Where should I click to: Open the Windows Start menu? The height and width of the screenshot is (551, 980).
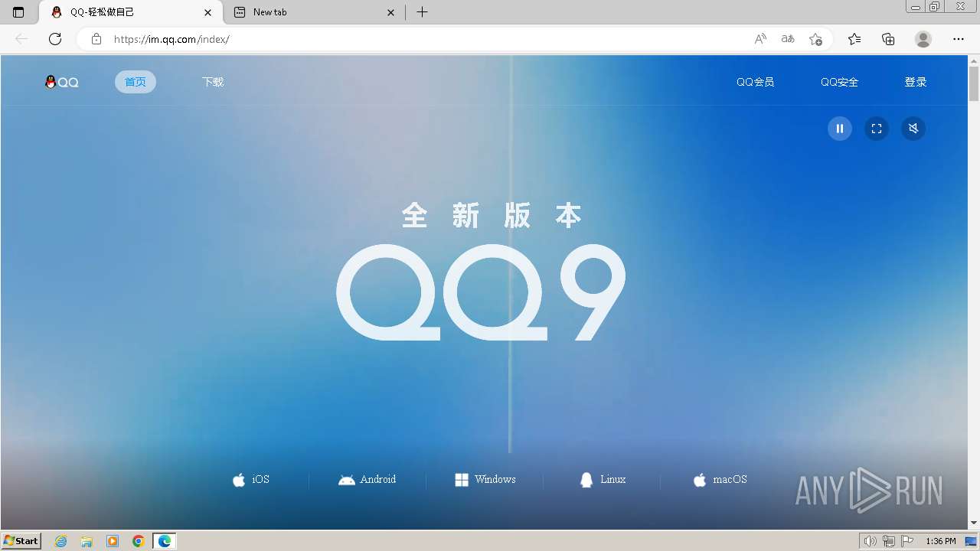point(21,541)
